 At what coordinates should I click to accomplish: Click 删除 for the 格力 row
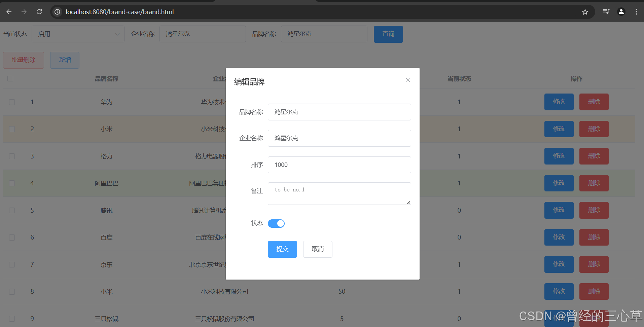pos(594,156)
